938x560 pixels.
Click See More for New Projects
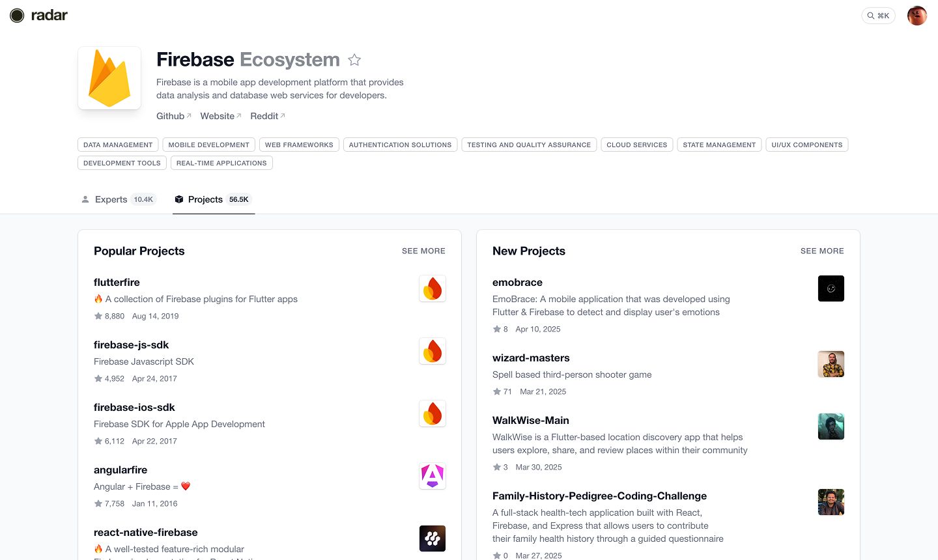click(x=822, y=251)
